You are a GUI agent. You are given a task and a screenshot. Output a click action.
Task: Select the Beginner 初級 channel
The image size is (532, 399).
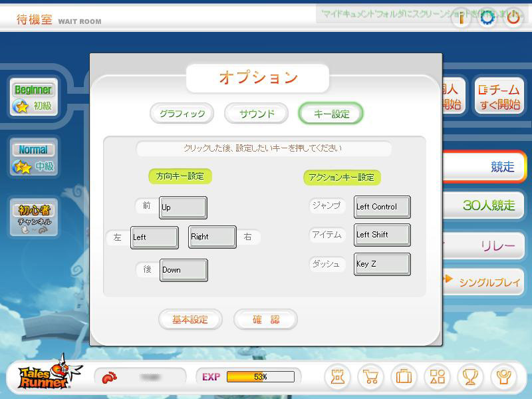pyautogui.click(x=34, y=97)
